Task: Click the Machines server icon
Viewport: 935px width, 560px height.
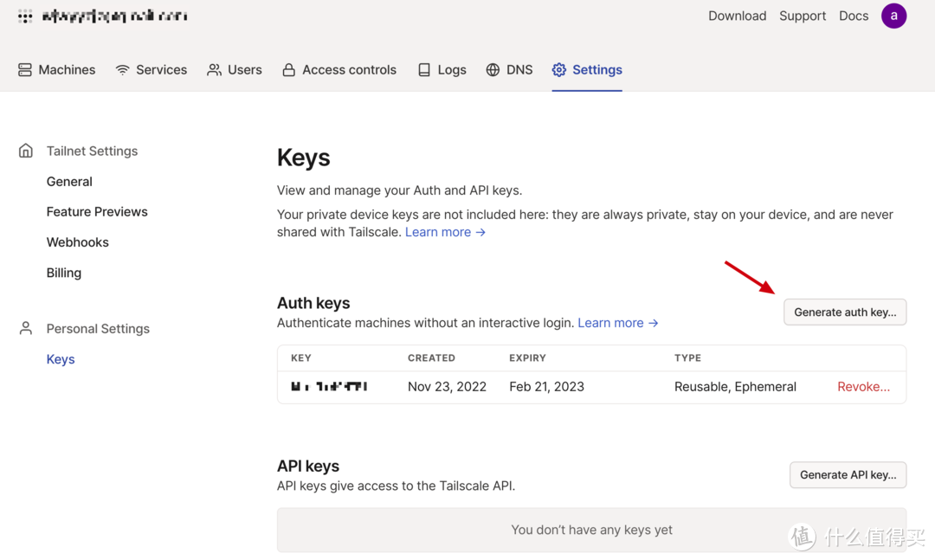Action: pyautogui.click(x=25, y=70)
